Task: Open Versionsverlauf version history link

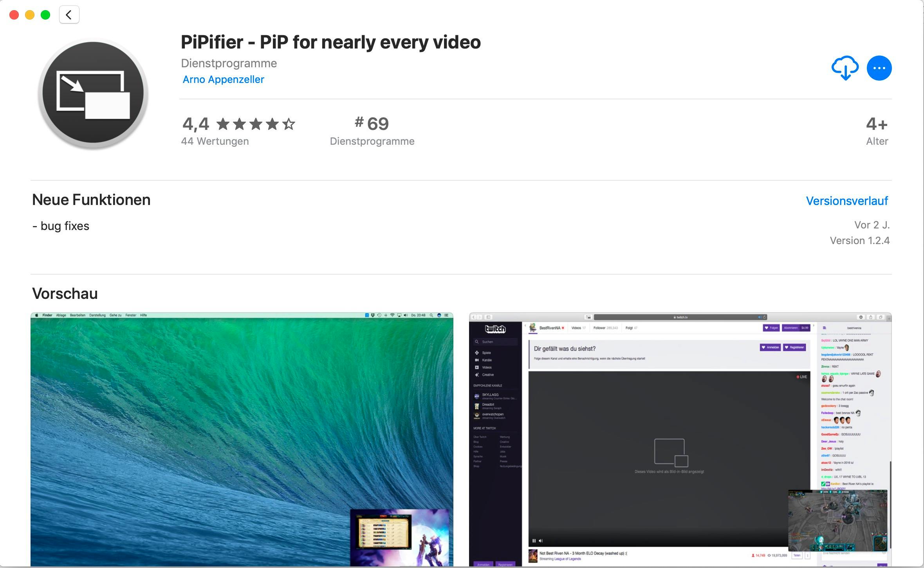Action: (x=846, y=201)
